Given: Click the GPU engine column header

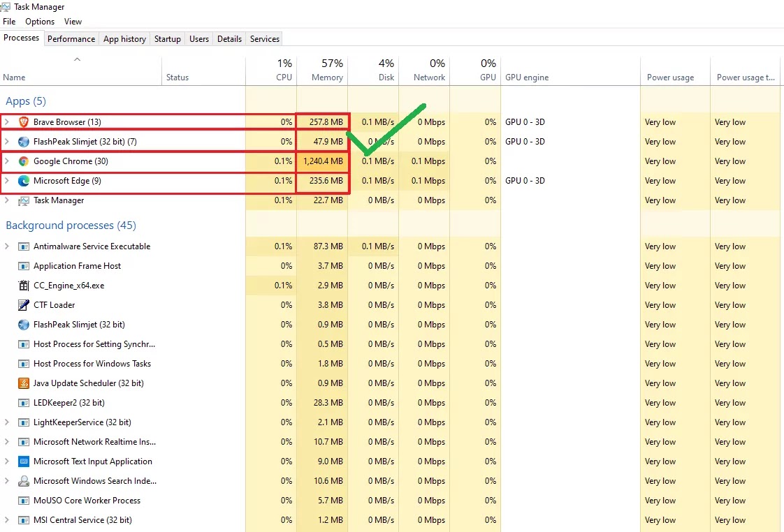Looking at the screenshot, I should point(570,71).
